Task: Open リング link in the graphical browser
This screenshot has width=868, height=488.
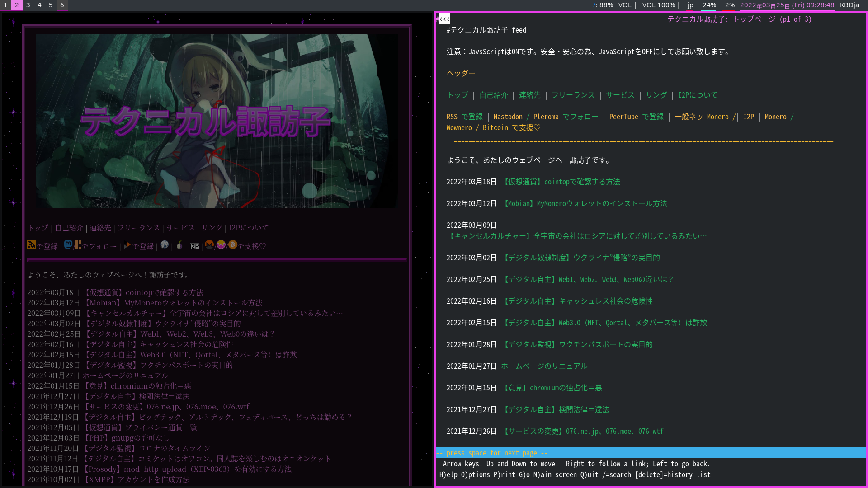Action: (212, 228)
